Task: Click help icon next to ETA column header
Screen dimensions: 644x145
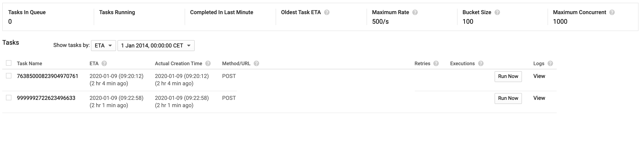Action: [x=104, y=64]
